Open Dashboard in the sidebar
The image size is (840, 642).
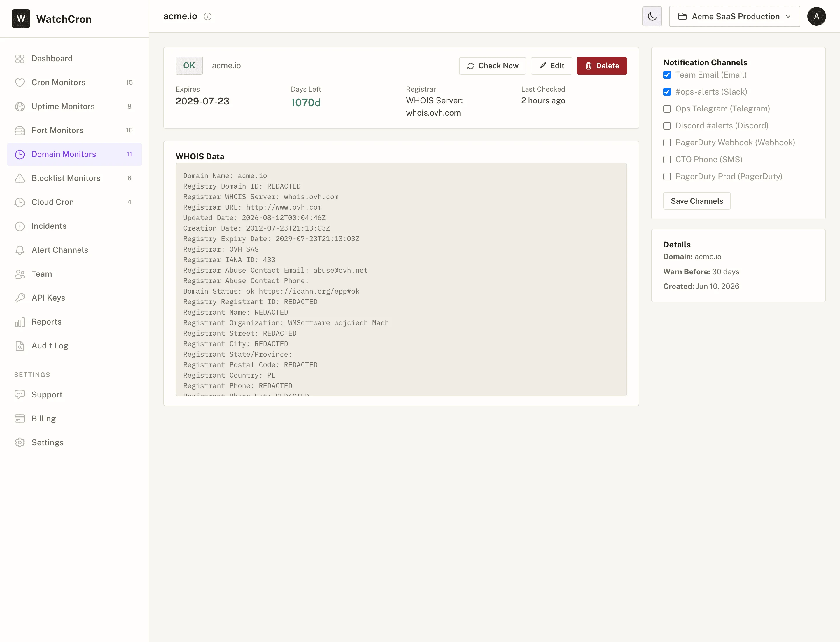[74, 58]
